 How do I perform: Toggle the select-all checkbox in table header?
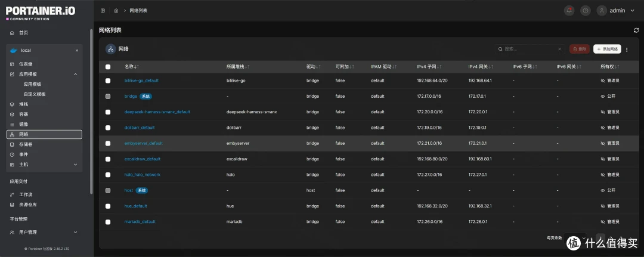[x=108, y=67]
